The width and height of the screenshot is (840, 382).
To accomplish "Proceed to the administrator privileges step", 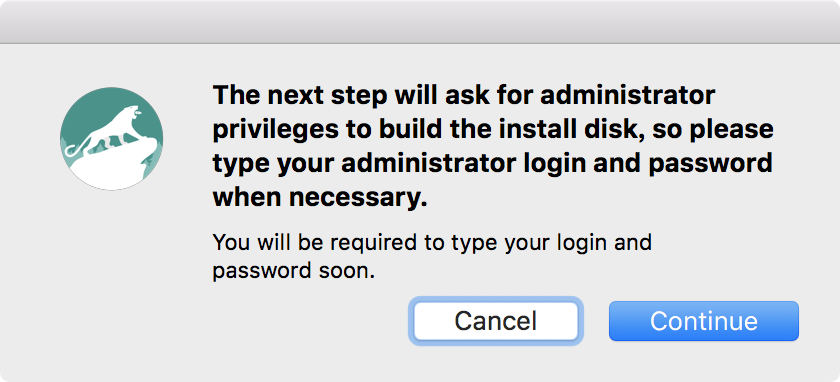I will [x=703, y=320].
